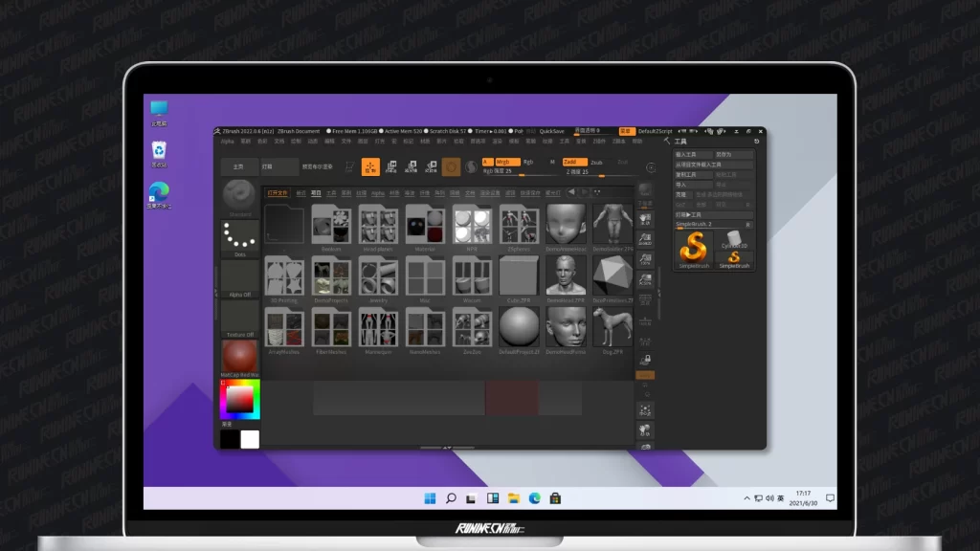The width and height of the screenshot is (980, 551).
Task: Show hidden system tray icons chevron
Action: tap(747, 498)
